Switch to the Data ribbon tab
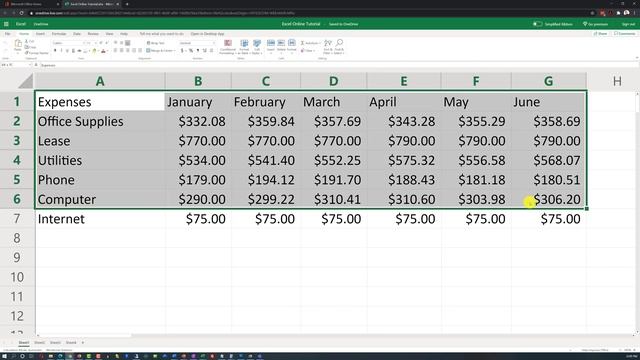Screen dimensions: 640x360 click(x=77, y=34)
